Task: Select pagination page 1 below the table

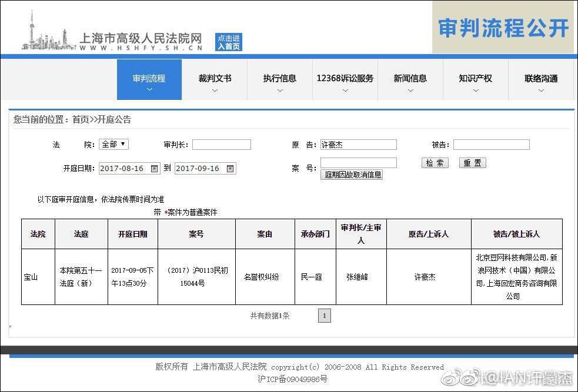Action: (324, 316)
